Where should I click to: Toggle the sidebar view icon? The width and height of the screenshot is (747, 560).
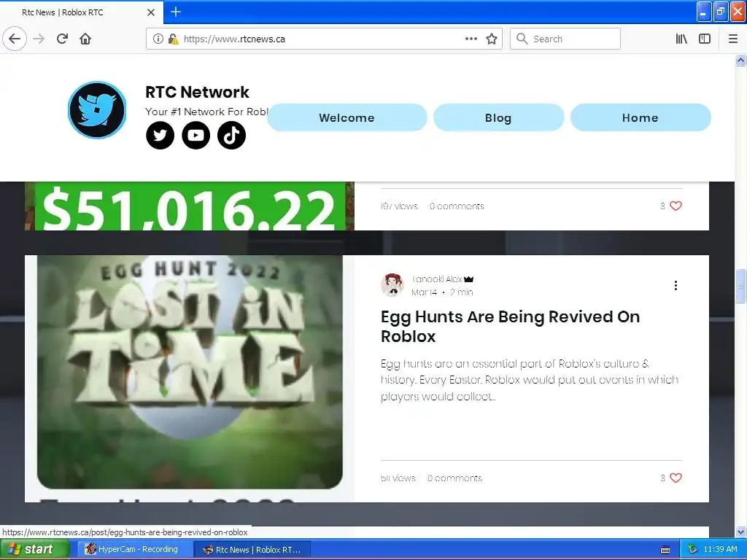[705, 39]
